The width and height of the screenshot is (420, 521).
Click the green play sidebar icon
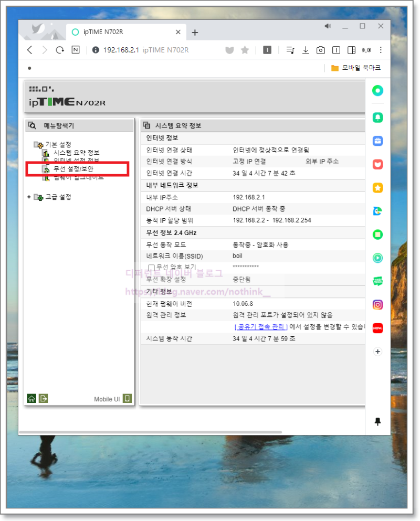(377, 258)
